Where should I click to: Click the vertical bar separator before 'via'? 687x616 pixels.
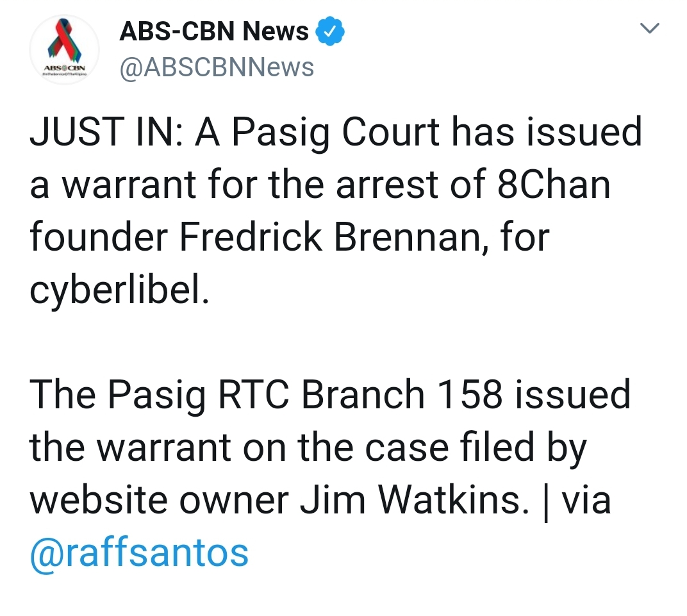pos(546,502)
